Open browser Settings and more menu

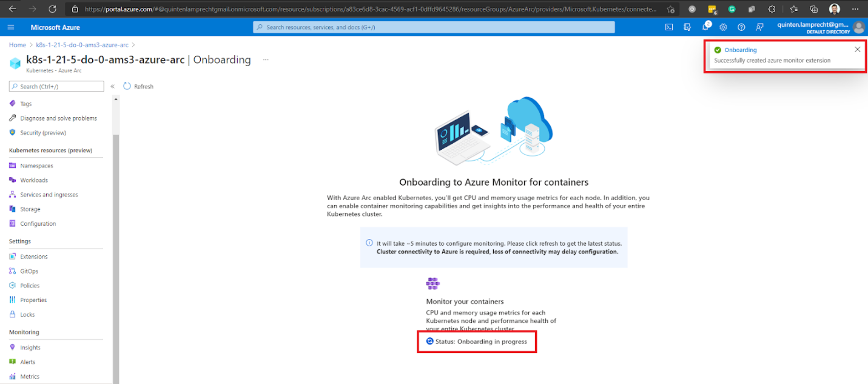pos(855,9)
